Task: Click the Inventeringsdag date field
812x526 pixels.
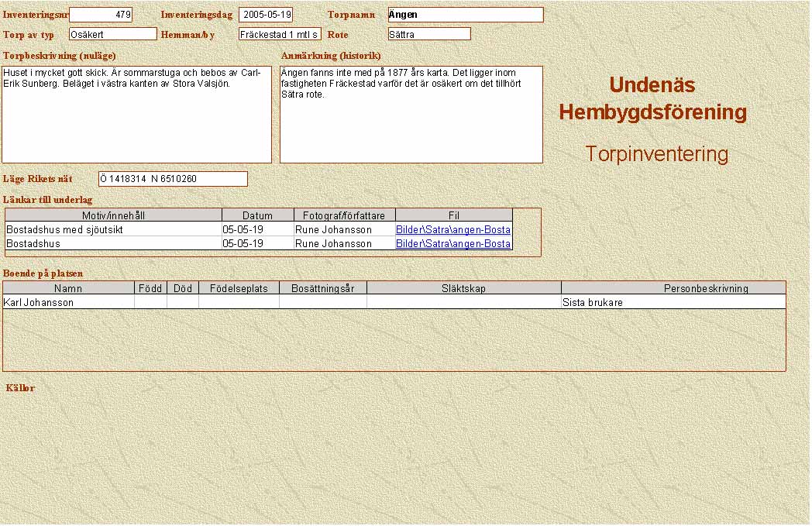Action: pos(266,15)
